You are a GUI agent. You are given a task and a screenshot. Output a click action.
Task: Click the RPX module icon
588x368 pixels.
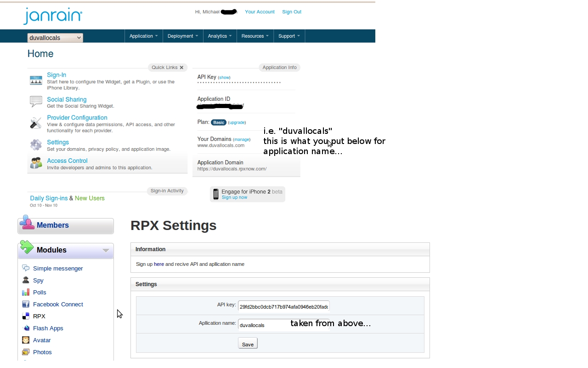26,316
